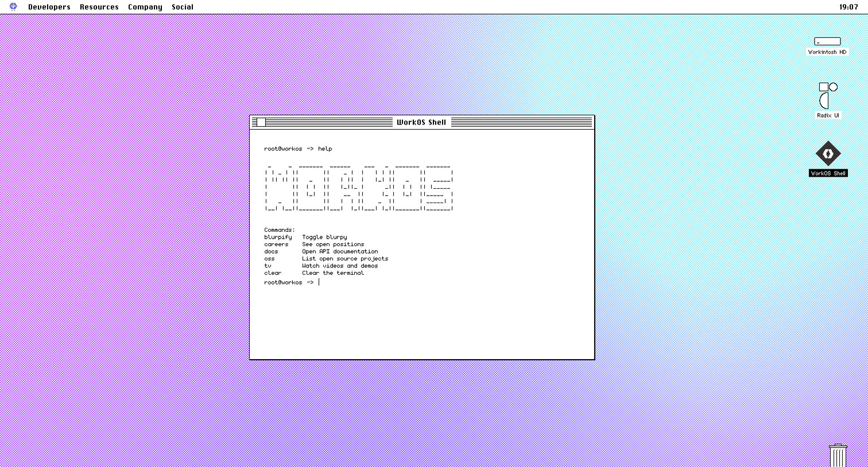Image resolution: width=868 pixels, height=467 pixels.
Task: Click the 'root@workos ~> help' line
Action: click(298, 149)
